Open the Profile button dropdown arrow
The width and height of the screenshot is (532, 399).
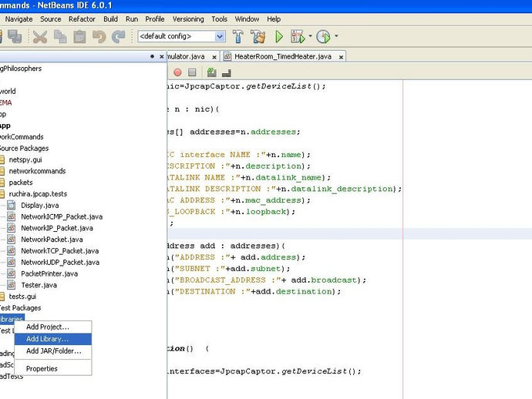click(x=336, y=35)
